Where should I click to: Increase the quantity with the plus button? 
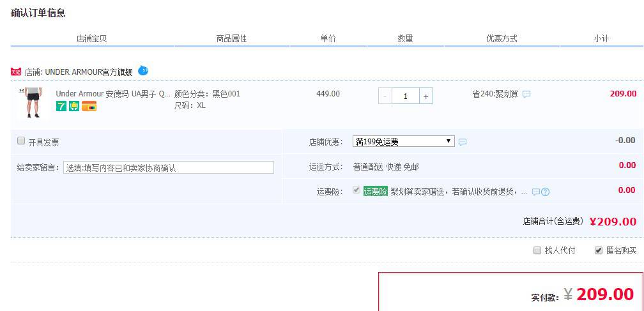tap(426, 96)
